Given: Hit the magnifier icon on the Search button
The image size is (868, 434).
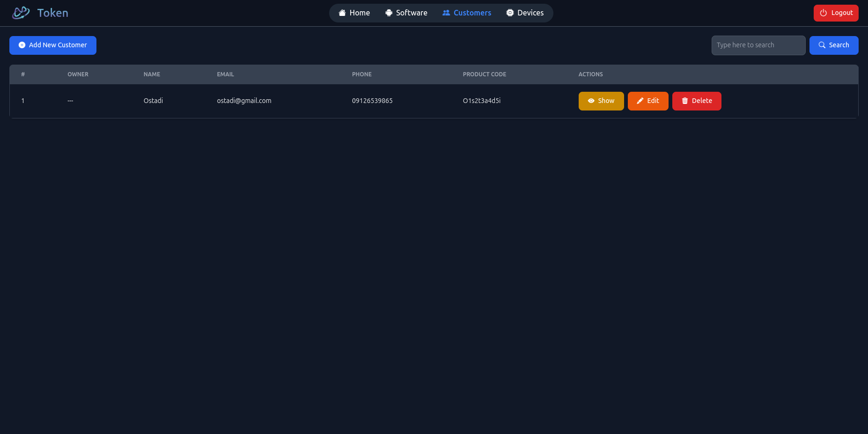Looking at the screenshot, I should pos(822,45).
